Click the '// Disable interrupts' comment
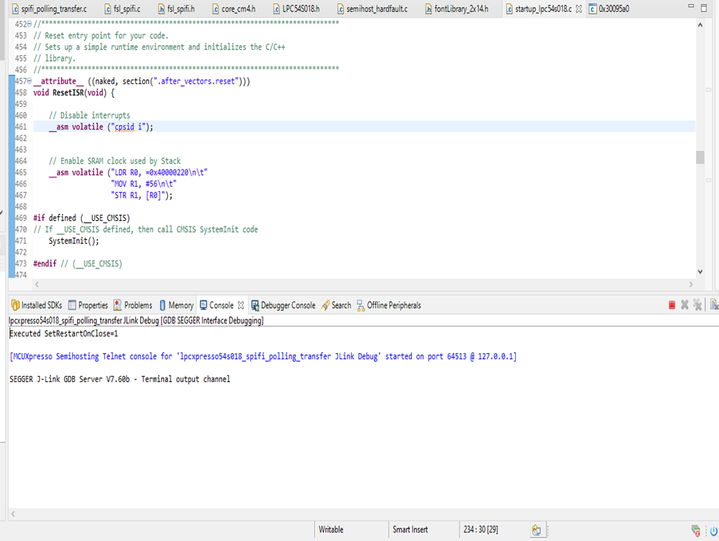719x541 pixels. (x=89, y=115)
